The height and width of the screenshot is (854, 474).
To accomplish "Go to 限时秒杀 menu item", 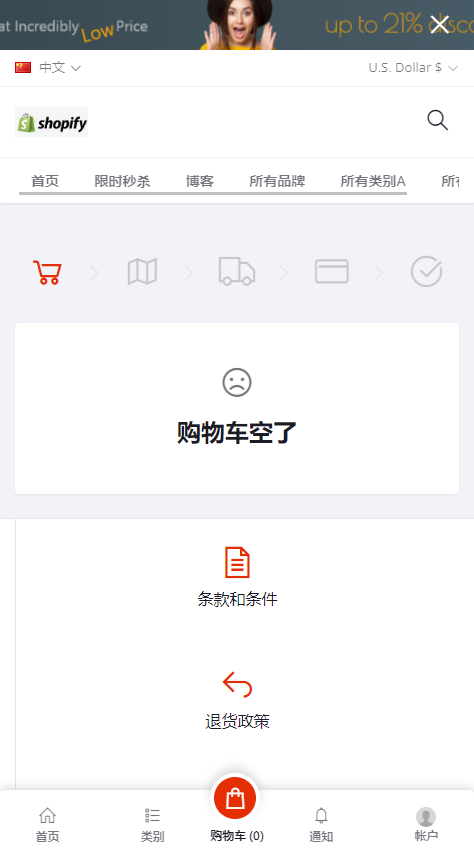I will tap(122, 181).
